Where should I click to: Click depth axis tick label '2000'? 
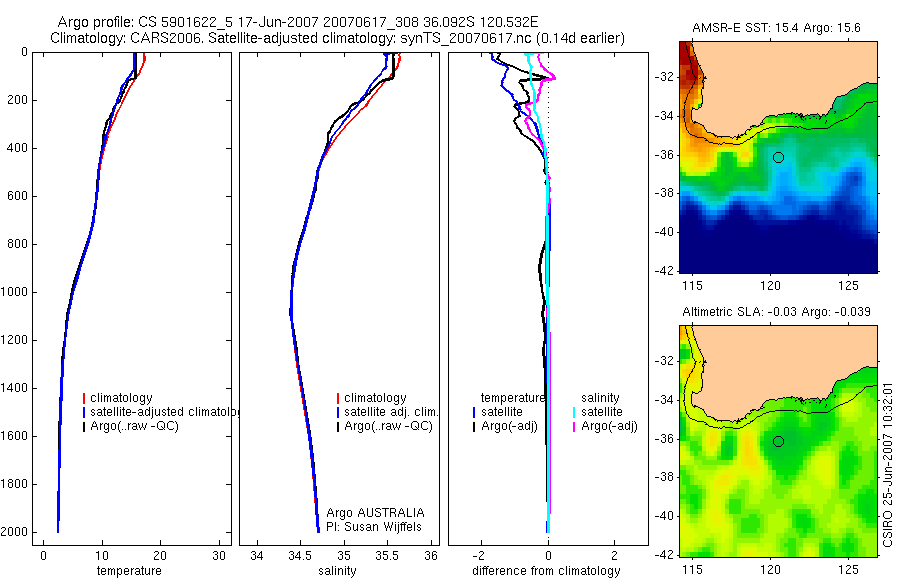pyautogui.click(x=14, y=532)
